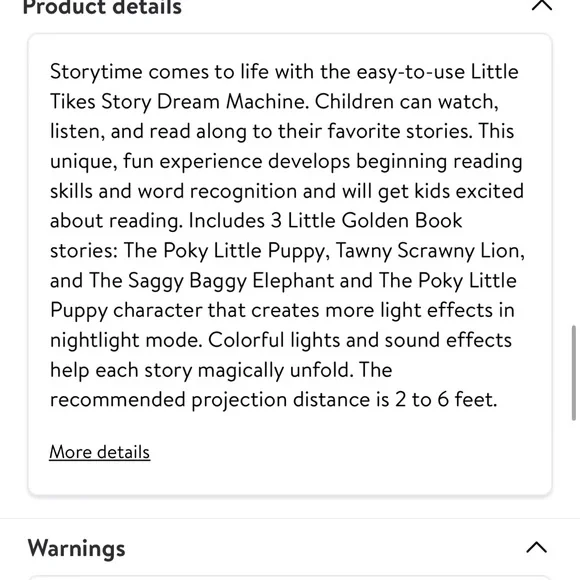The width and height of the screenshot is (580, 580).
Task: Click the text Colorful lights and sound effects
Action: pos(360,340)
